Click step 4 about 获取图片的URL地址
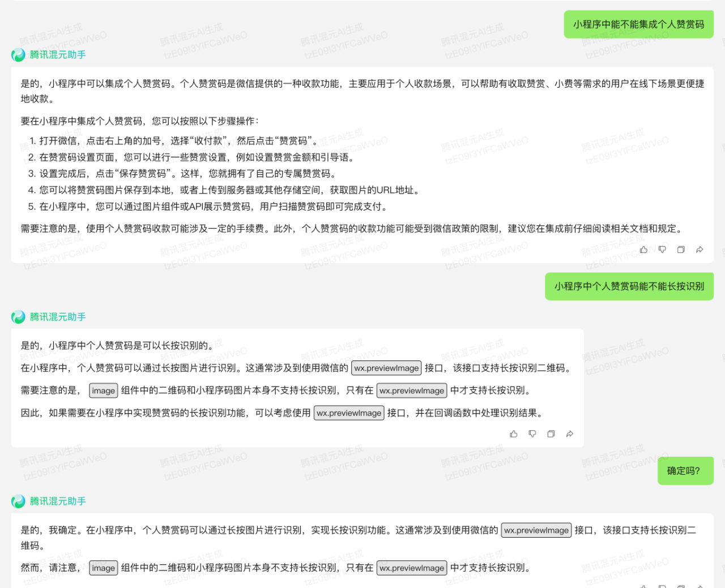The width and height of the screenshot is (725, 588). [x=225, y=190]
